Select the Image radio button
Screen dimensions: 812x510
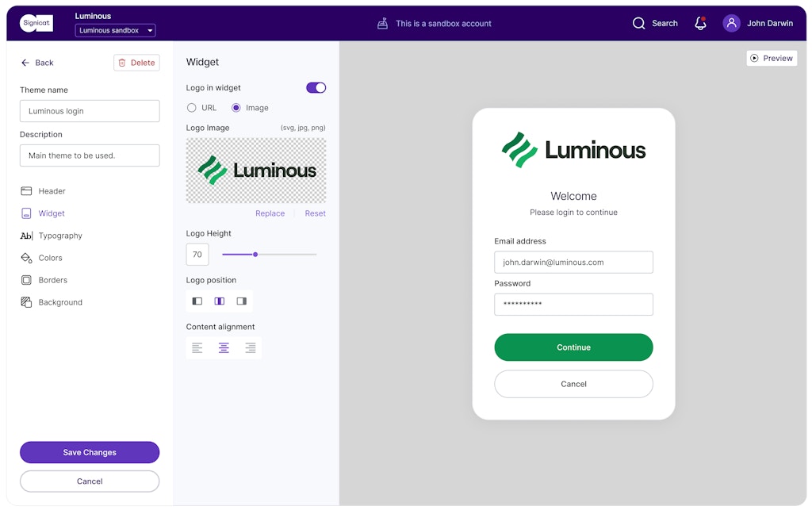[x=236, y=108]
